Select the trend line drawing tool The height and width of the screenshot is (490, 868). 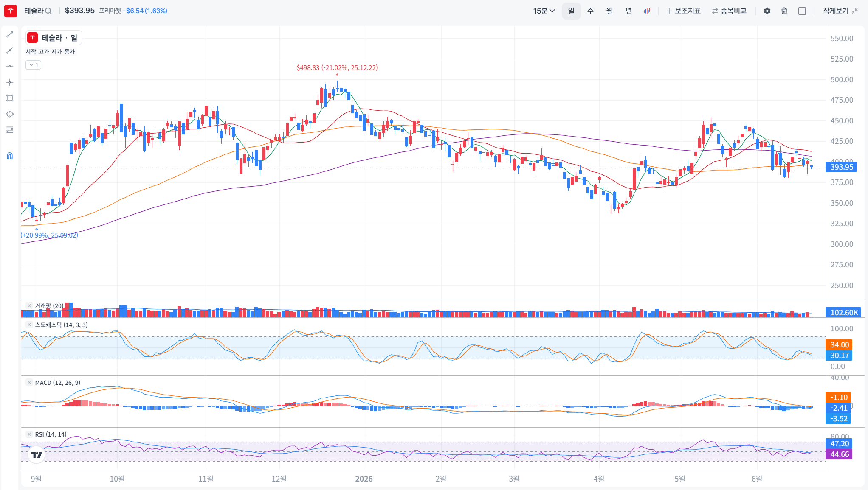point(10,34)
